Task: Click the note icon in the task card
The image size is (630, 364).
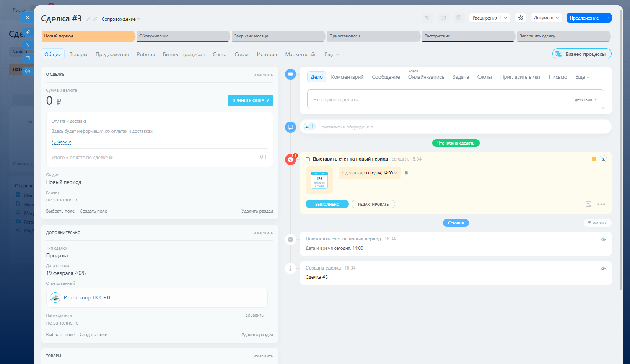Action: [588, 204]
